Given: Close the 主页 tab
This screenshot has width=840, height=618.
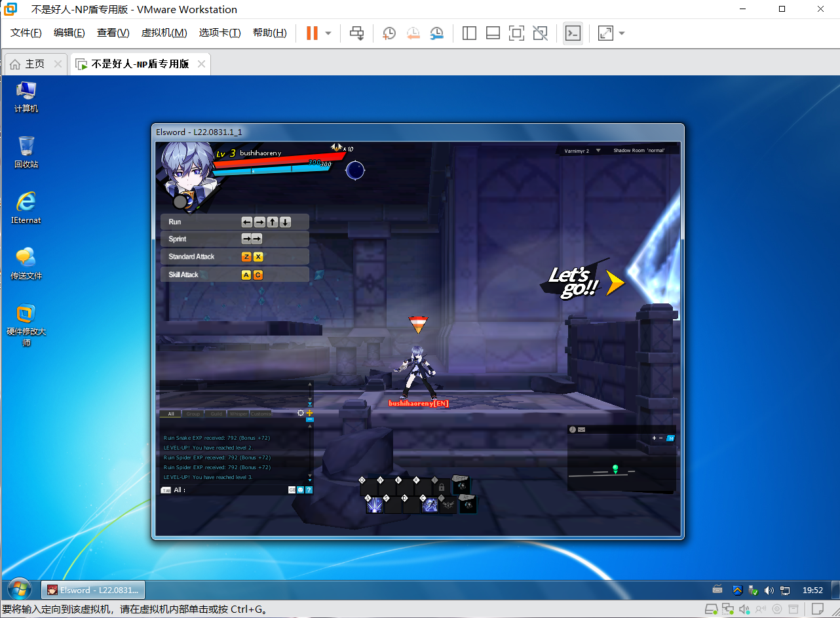Looking at the screenshot, I should pyautogui.click(x=58, y=64).
